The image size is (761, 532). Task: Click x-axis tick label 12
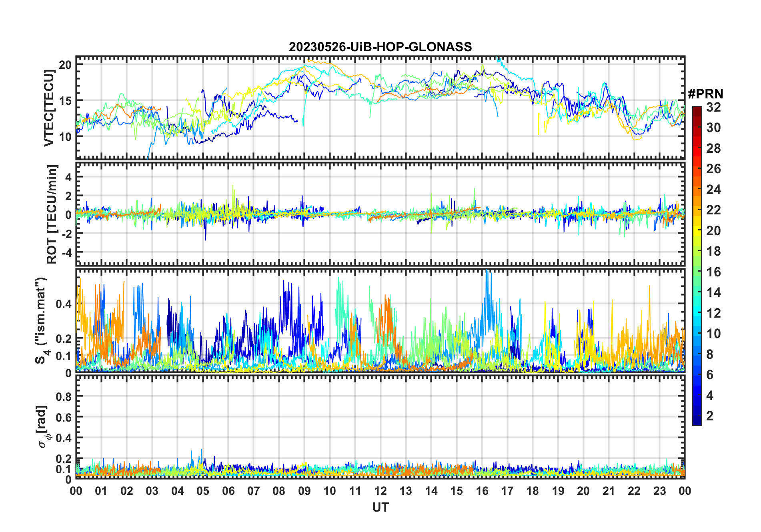click(x=380, y=491)
